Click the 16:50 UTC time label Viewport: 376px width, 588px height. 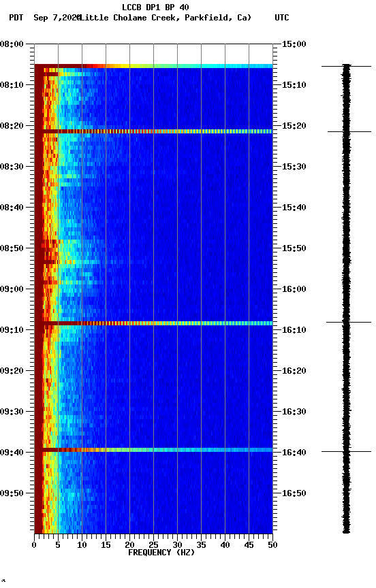tap(294, 493)
